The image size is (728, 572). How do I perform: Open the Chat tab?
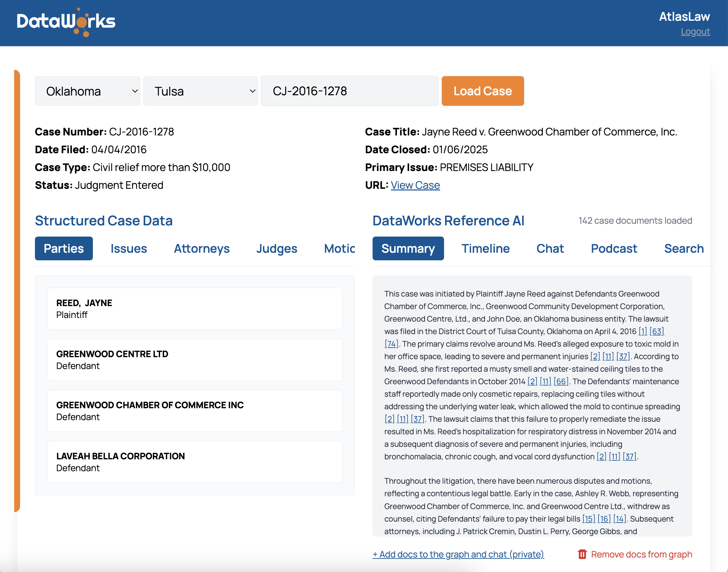pyautogui.click(x=550, y=248)
